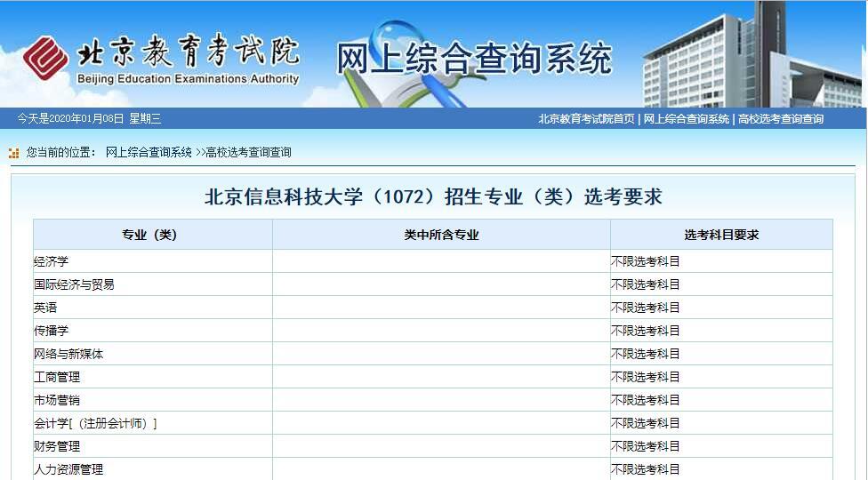The width and height of the screenshot is (868, 480).
Task: Click 不限选考科目 in the 经济学 row
Action: [x=645, y=261]
